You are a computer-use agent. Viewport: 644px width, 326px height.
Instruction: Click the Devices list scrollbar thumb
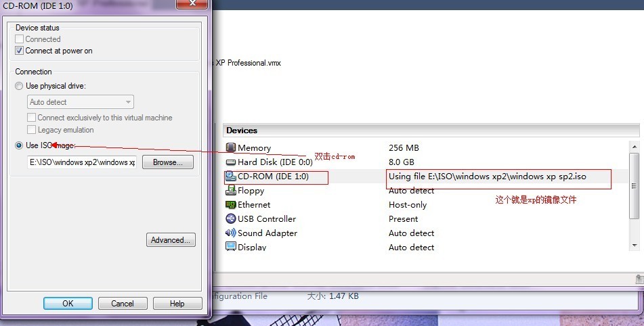635,186
